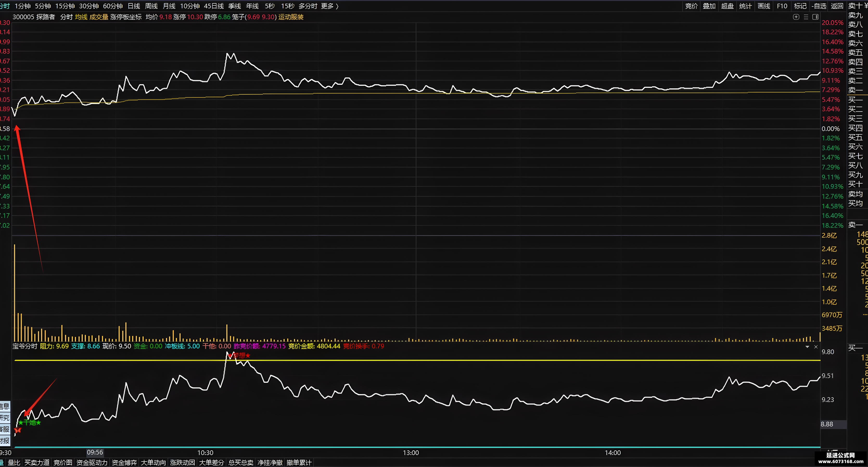Select the 资金驱动力 indicator tab
Screen dimensions: 868x467
click(92, 463)
